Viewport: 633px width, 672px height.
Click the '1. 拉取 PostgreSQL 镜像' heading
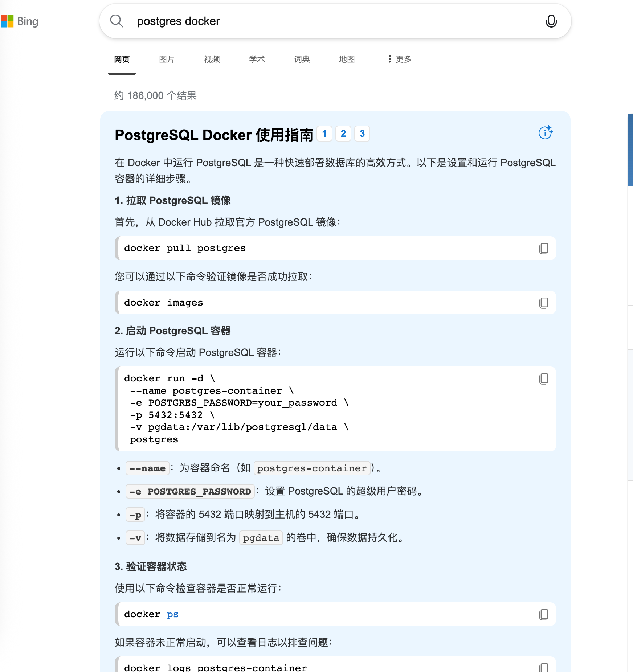173,200
